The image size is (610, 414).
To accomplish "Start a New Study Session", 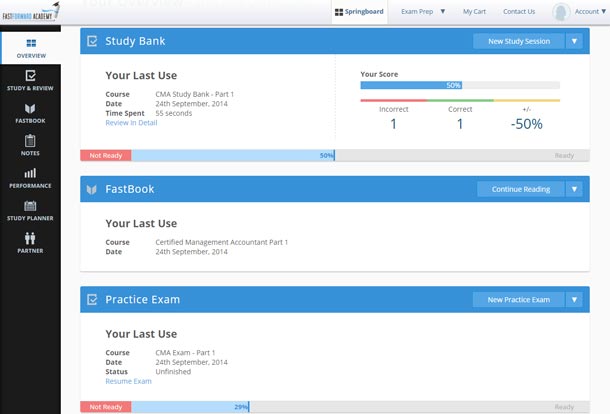I will coord(519,41).
